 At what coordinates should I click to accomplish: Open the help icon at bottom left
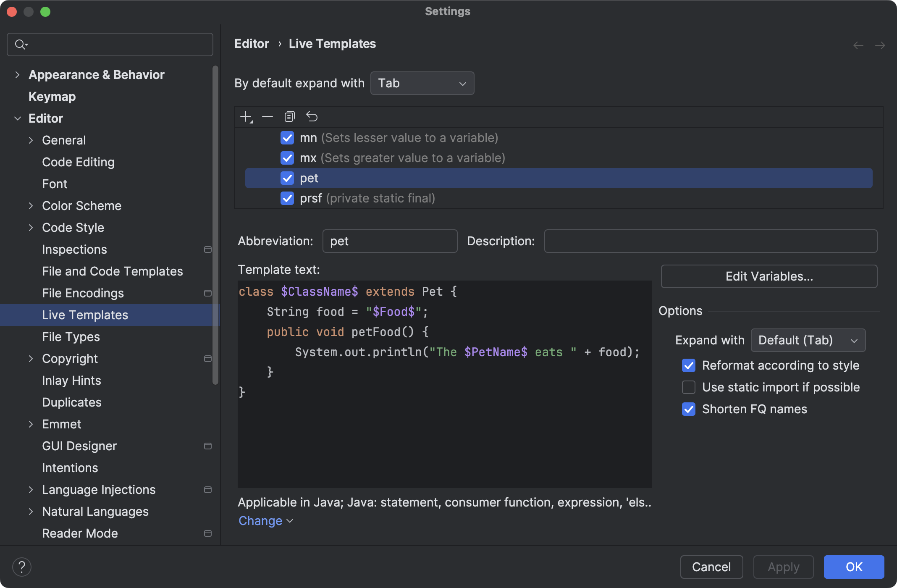coord(22,567)
